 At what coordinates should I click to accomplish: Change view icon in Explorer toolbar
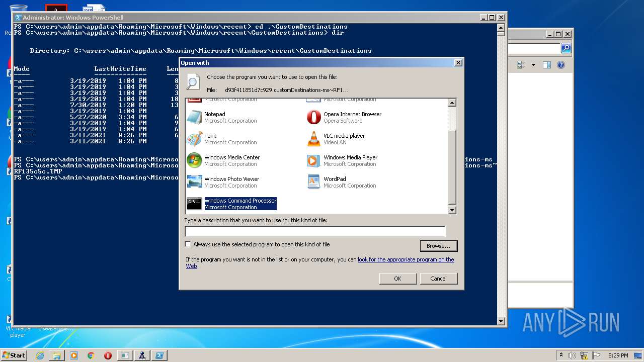521,65
